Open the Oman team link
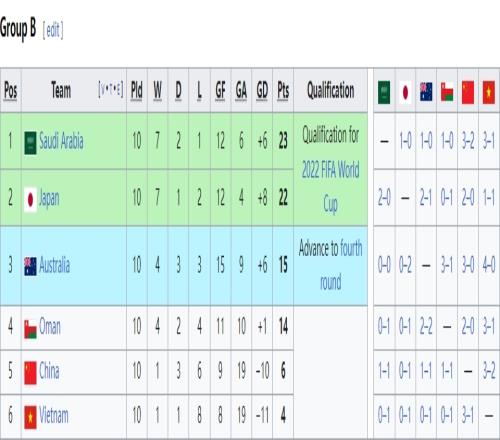Viewport: 500px width, 440px height. pyautogui.click(x=50, y=326)
